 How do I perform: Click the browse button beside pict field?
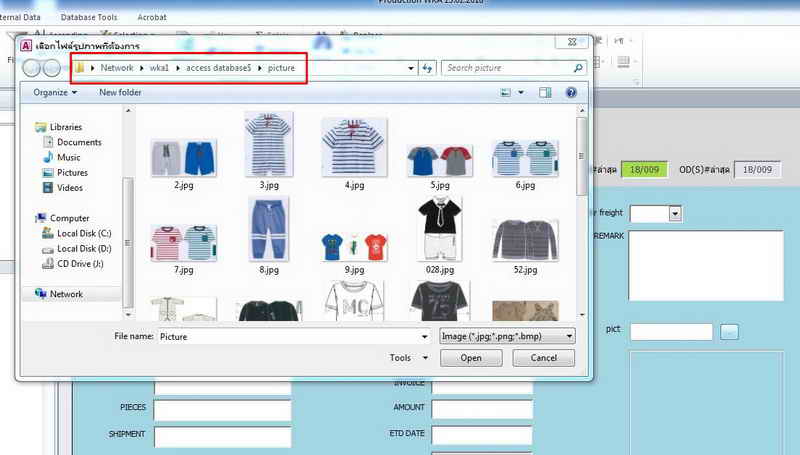[x=729, y=332]
